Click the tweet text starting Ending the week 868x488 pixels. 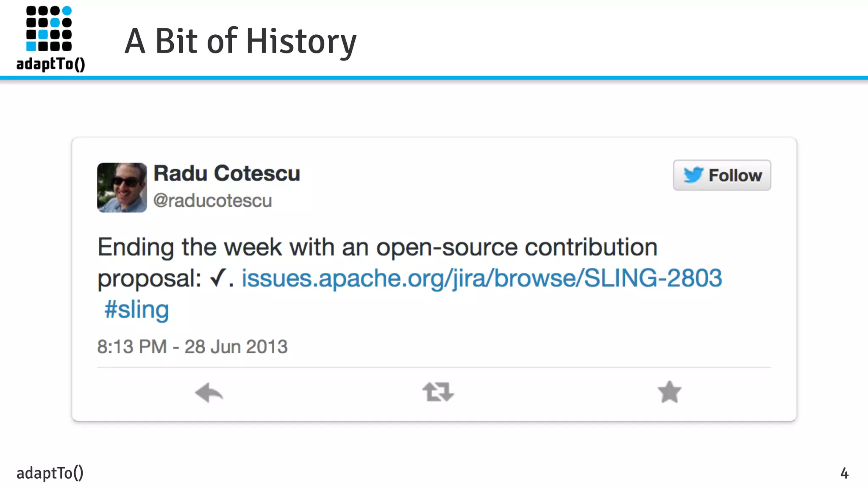pos(377,247)
